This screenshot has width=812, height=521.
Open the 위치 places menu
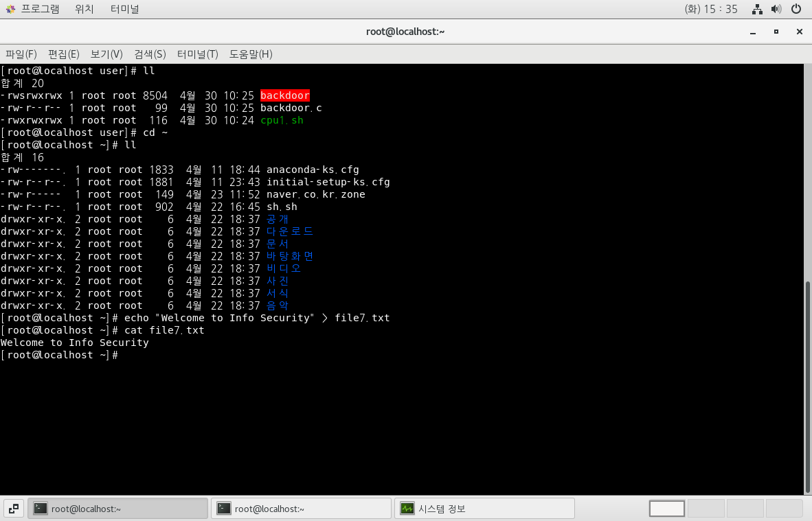click(x=84, y=9)
